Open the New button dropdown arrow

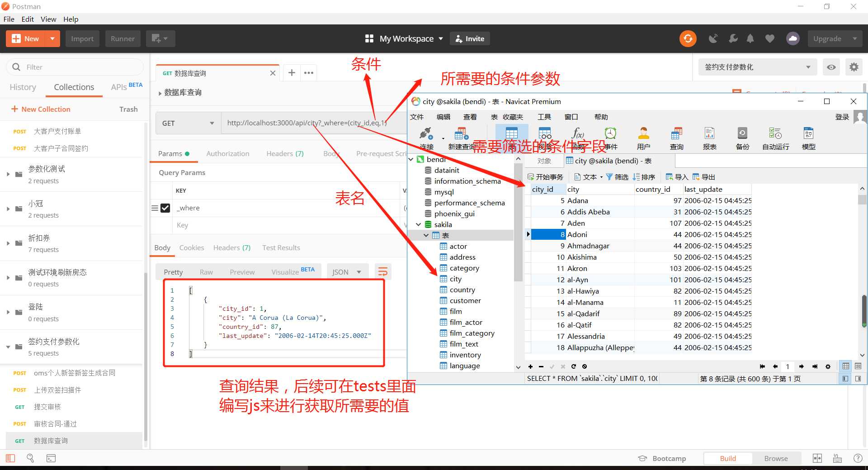coord(52,39)
